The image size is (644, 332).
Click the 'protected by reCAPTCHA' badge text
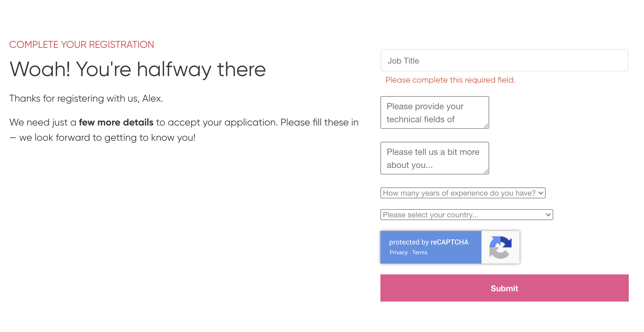pyautogui.click(x=429, y=242)
